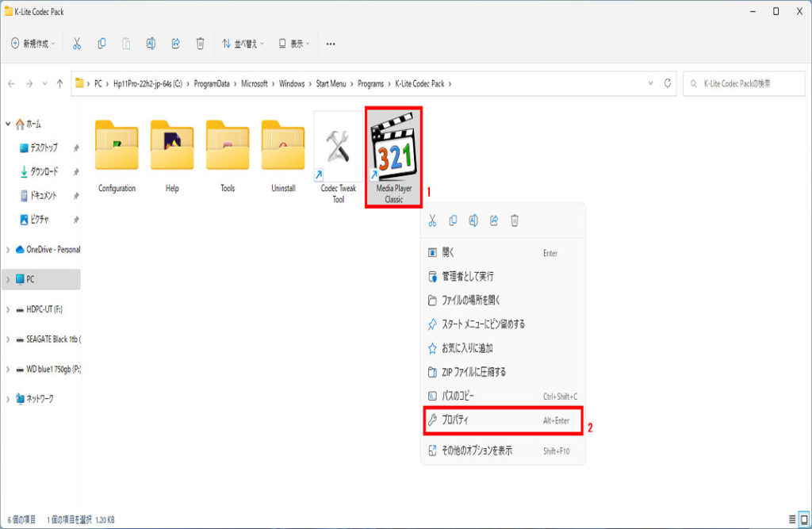Click the cut icon in the top toolbar

click(77, 44)
